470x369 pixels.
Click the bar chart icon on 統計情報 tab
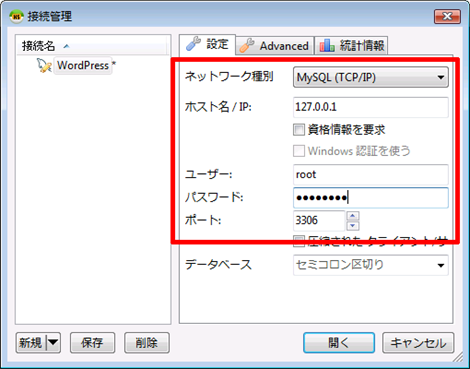point(327,45)
